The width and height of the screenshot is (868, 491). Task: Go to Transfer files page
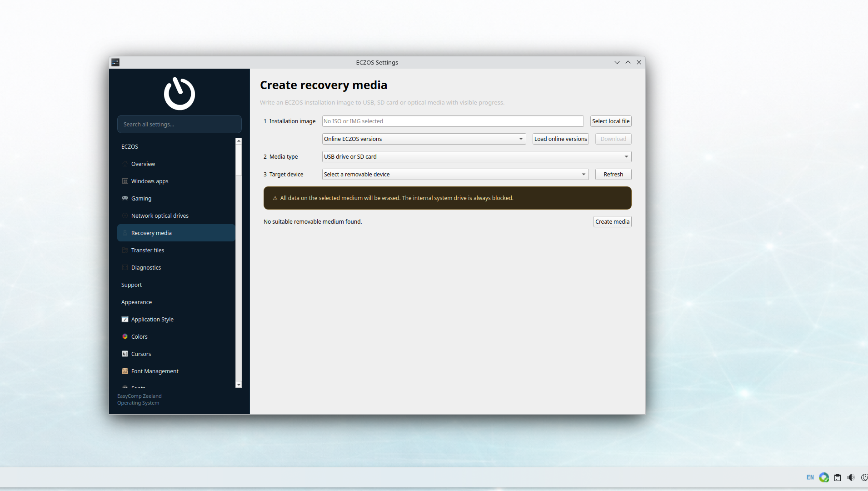176,250
